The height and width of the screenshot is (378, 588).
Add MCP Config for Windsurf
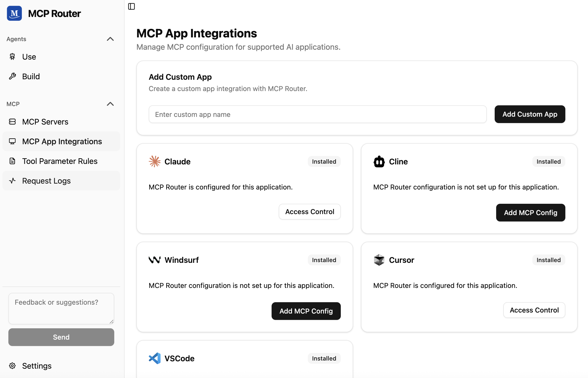306,311
